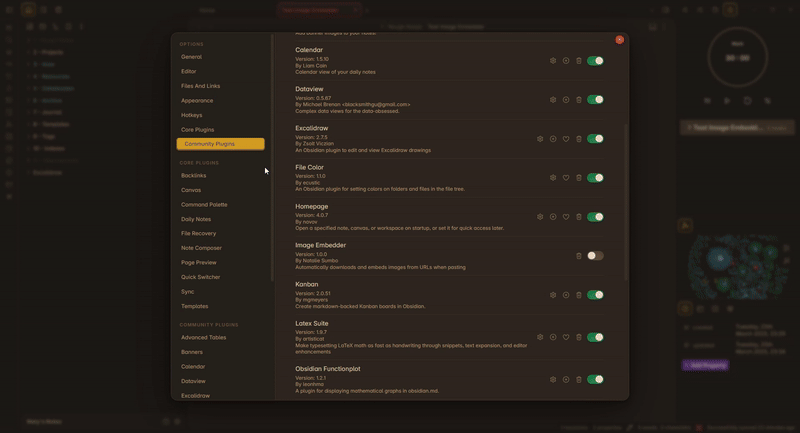This screenshot has height=433, width=800.
Task: Uninstall the Excalidraw plugin via trash icon
Action: click(579, 139)
